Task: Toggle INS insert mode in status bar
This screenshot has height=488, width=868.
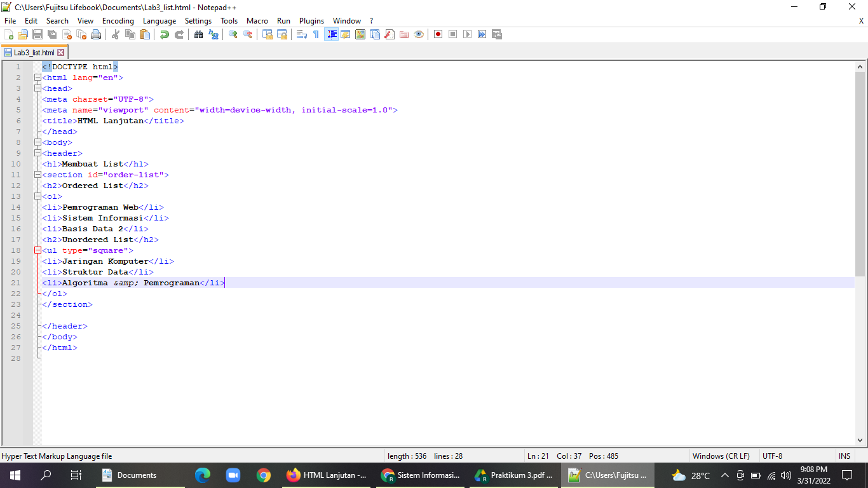Action: point(844,456)
